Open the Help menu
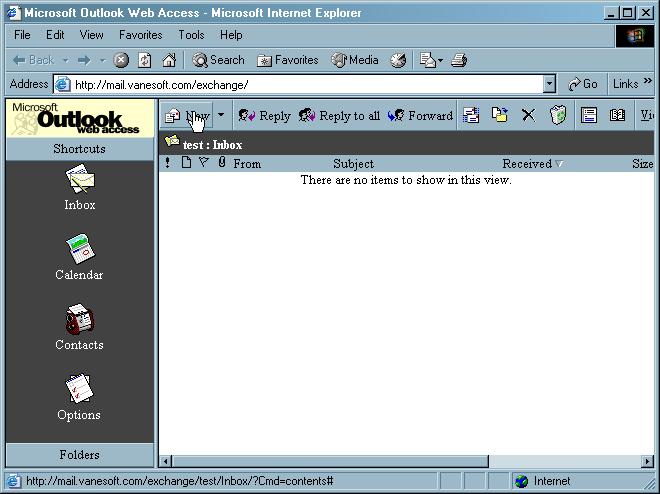Viewport: 660px width, 494px height. pyautogui.click(x=231, y=35)
